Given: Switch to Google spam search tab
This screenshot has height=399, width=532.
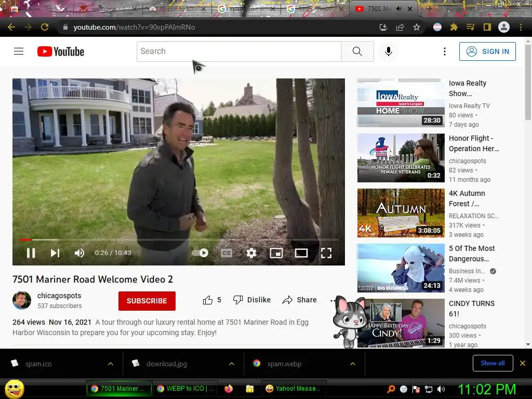Looking at the screenshot, I should click(x=246, y=9).
